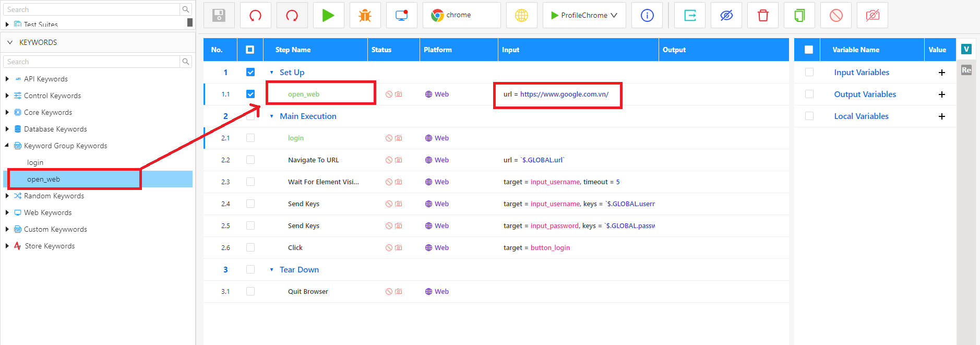The image size is (980, 345).
Task: Expand Web Keywords tree node
Action: 7,212
